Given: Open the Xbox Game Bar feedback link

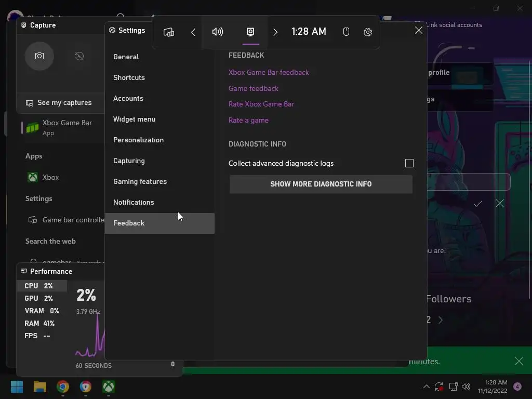Looking at the screenshot, I should click(x=269, y=72).
